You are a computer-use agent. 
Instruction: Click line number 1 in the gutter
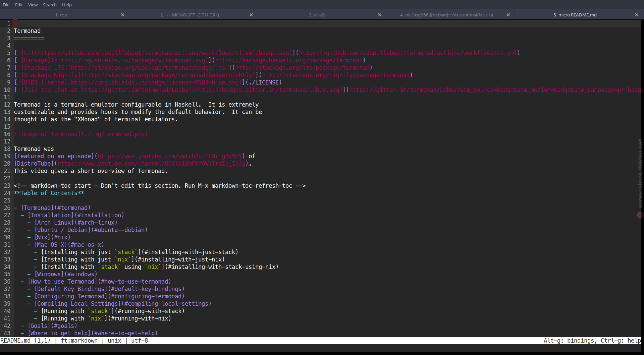[9, 23]
